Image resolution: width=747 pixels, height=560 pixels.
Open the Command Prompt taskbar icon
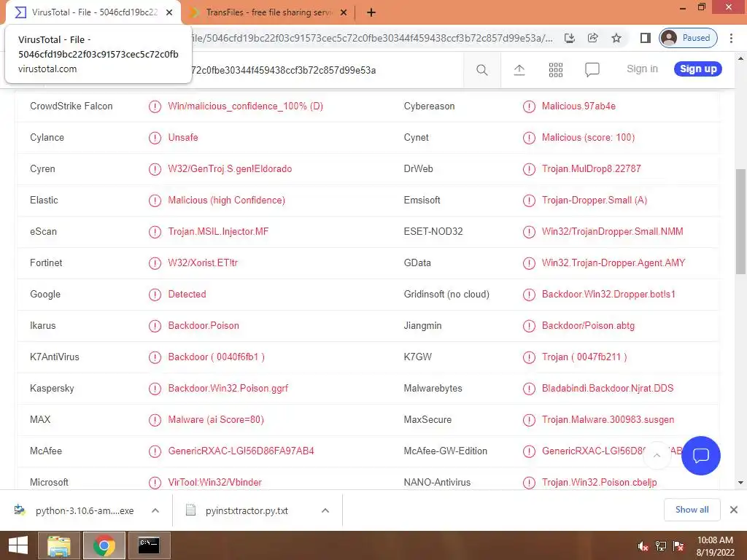pyautogui.click(x=149, y=545)
